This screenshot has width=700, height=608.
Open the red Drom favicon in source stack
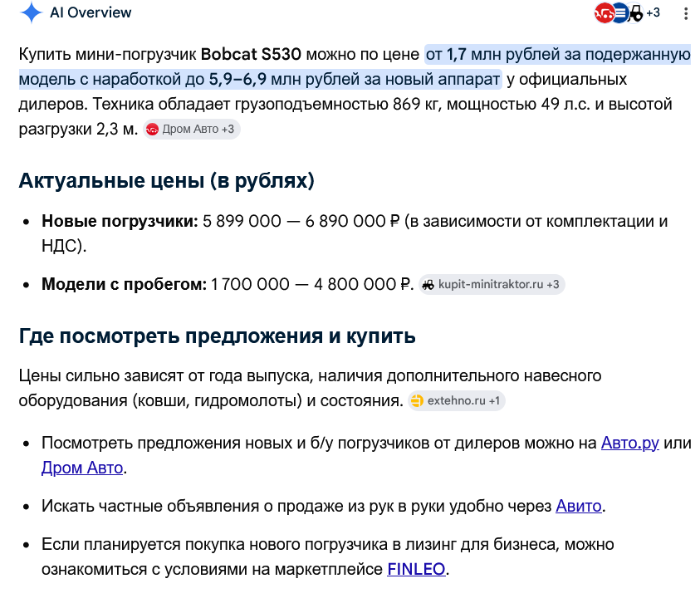click(603, 13)
